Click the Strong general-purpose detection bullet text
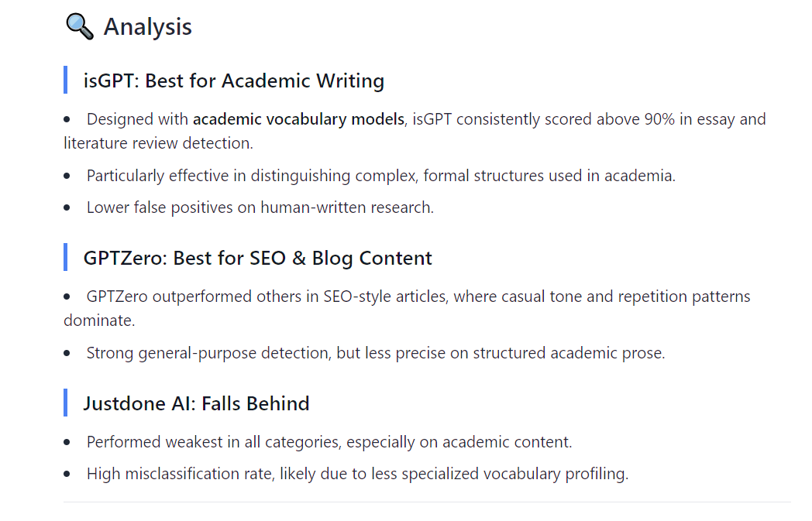Image resolution: width=812 pixels, height=521 pixels. 375,353
